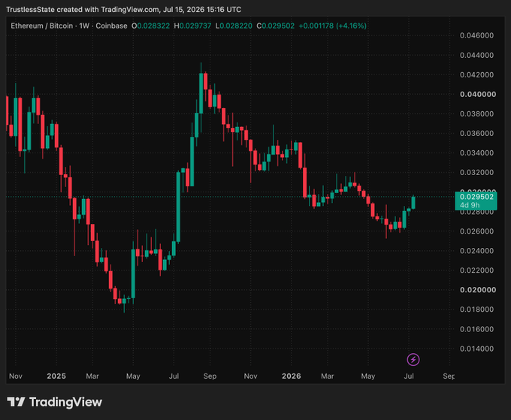This screenshot has height=420, width=511.
Task: Click the purple lightning bolt event icon
Action: point(413,360)
